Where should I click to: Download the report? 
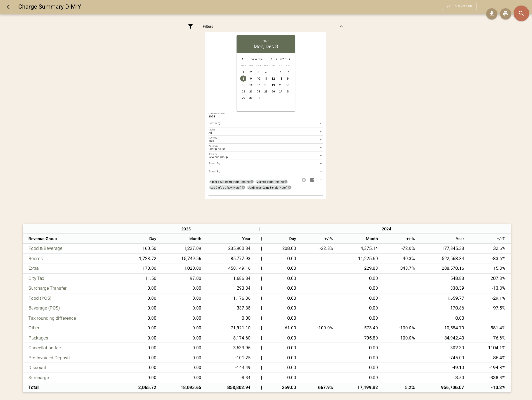[492, 14]
